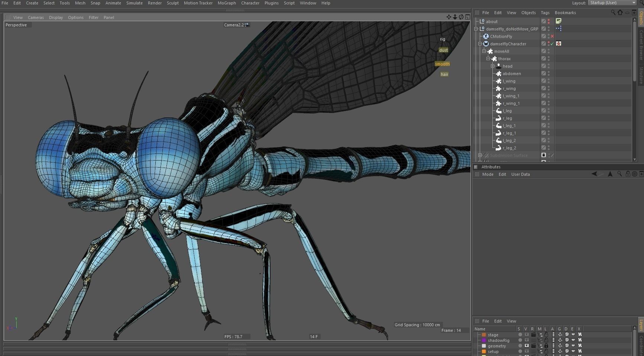Click the CMotionFly walker object icon
644x356 pixels.
click(486, 36)
